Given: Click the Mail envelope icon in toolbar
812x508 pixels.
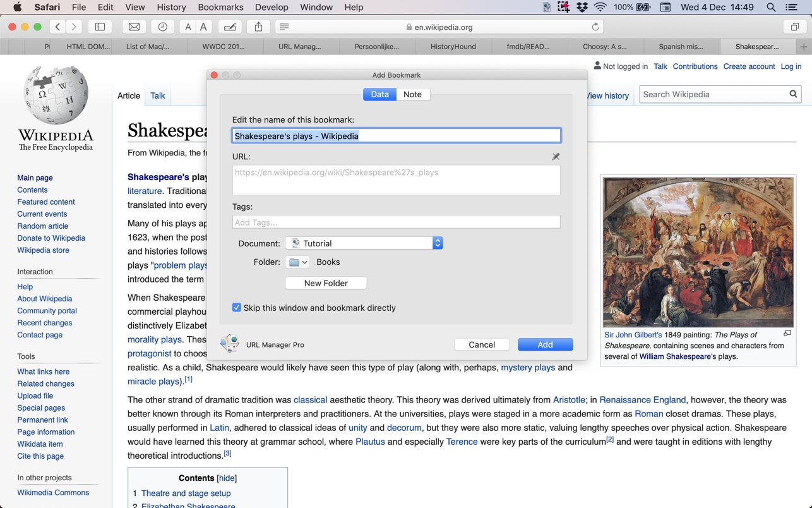Looking at the screenshot, I should 134,27.
